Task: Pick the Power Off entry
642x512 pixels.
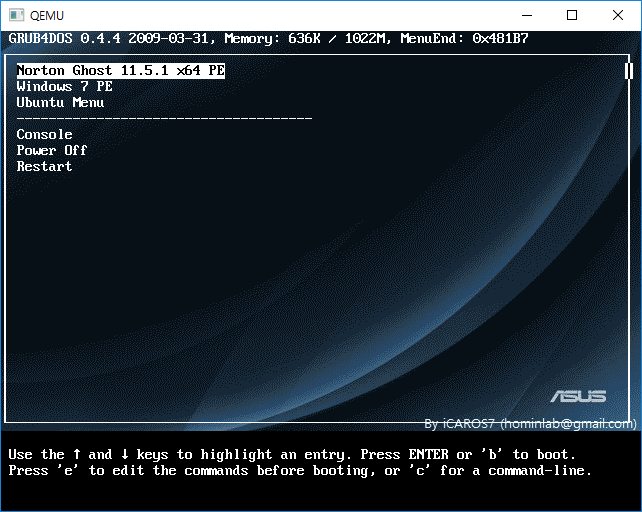Action: (52, 150)
